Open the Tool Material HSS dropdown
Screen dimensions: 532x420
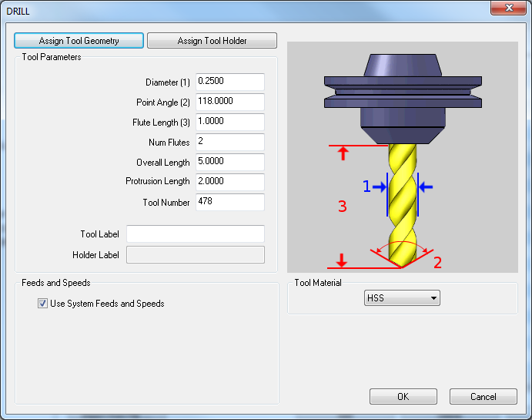[x=402, y=297]
